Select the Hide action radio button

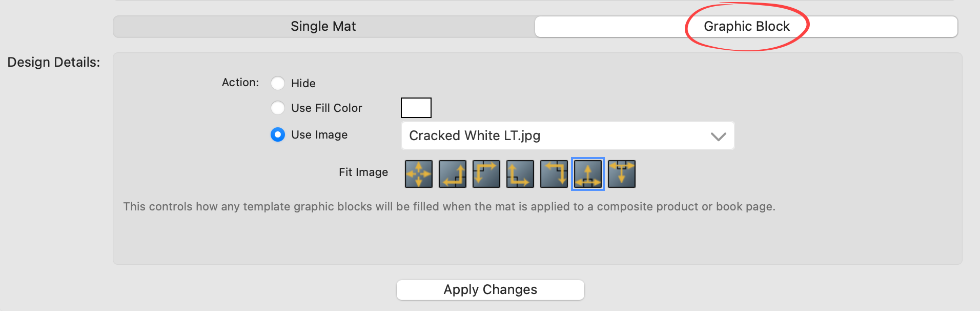[x=278, y=83]
